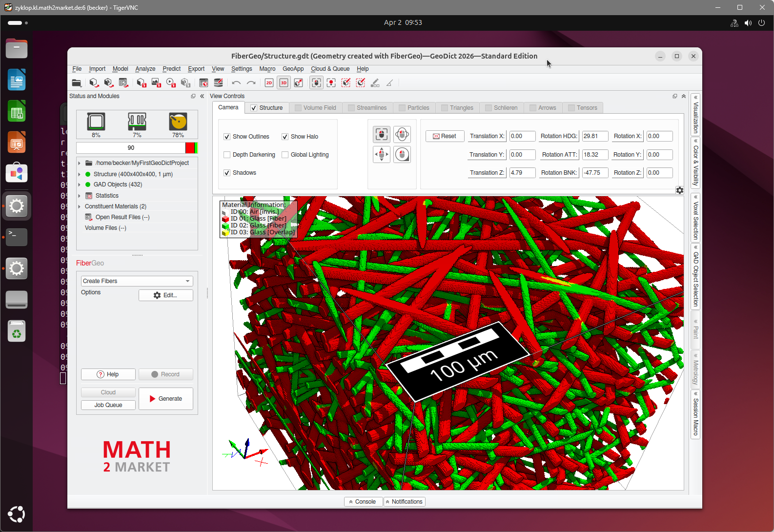774x532 pixels.
Task: Enable Global Lighting
Action: click(x=285, y=155)
